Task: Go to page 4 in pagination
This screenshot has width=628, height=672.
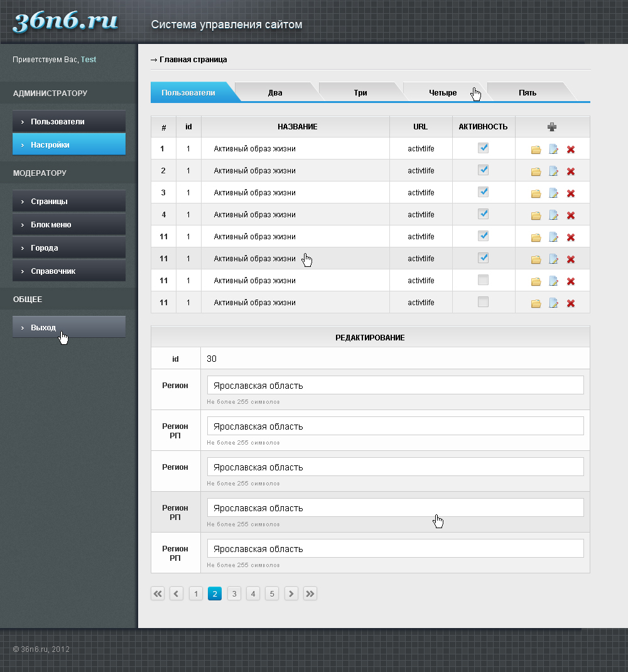Action: [253, 593]
